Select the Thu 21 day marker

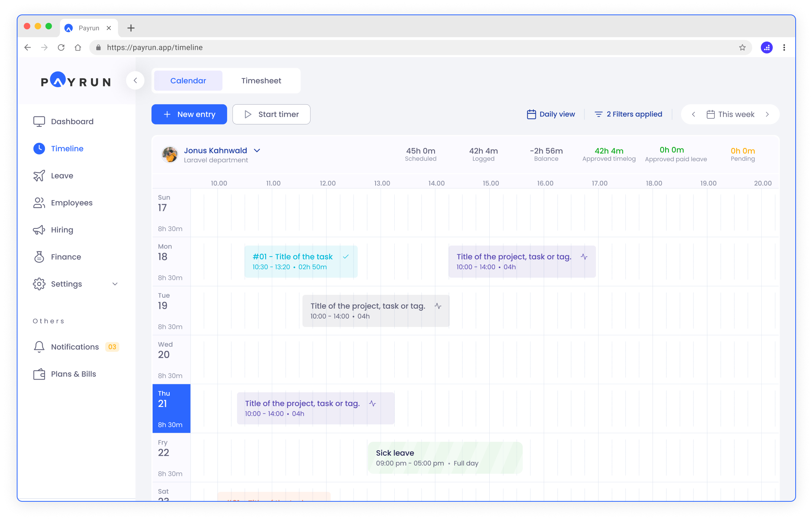click(171, 408)
